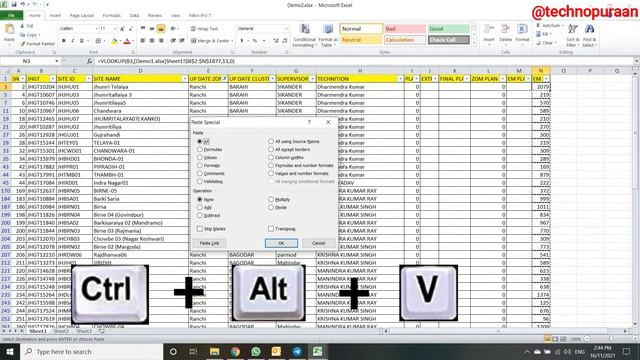Image resolution: width=640 pixels, height=360 pixels.
Task: Open the SITE ID column filter dropdown
Action: coord(88,79)
